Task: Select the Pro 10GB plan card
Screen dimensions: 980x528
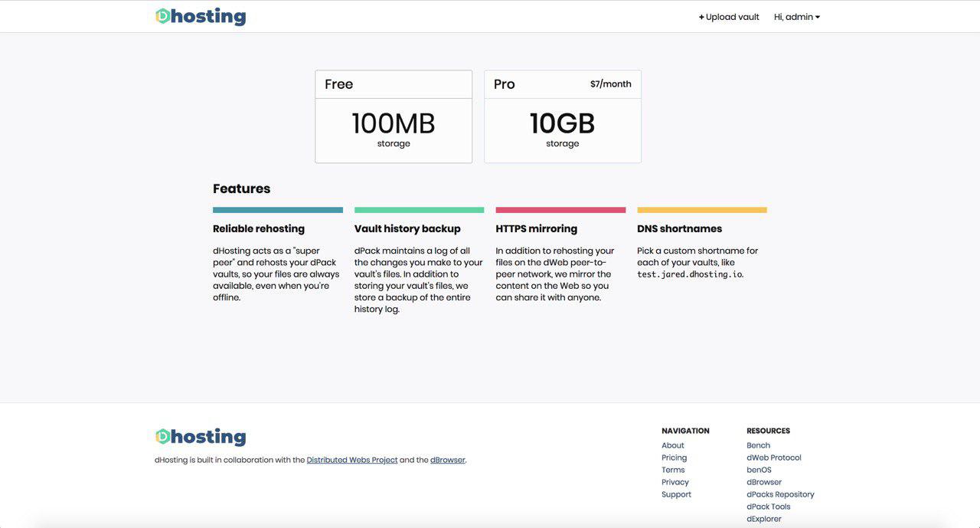Action: click(563, 116)
